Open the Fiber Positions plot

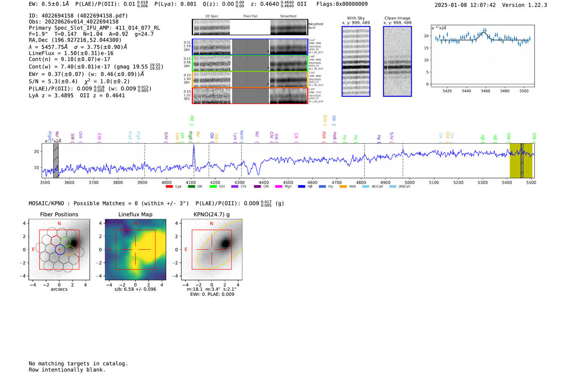59,250
